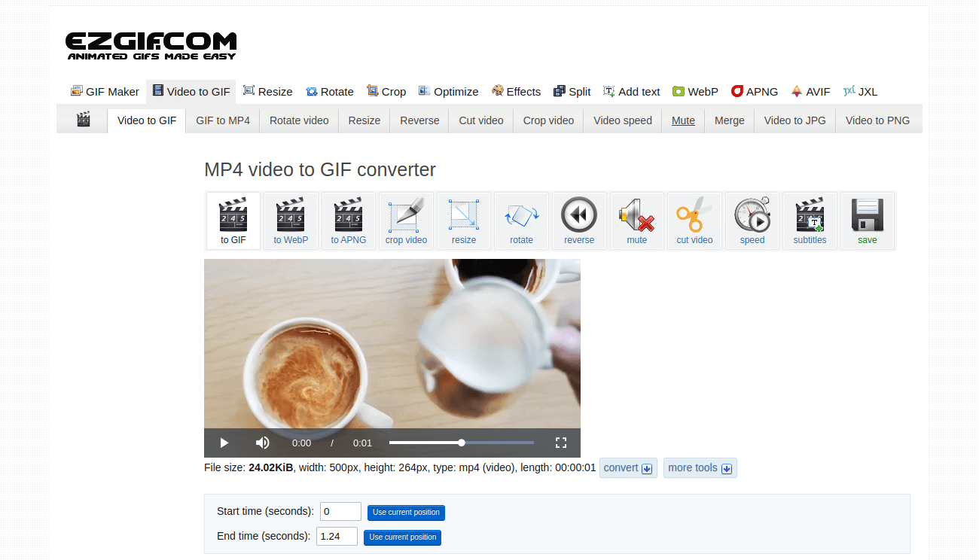979x560 pixels.
Task: Open the speed adjustment tool
Action: [752, 221]
